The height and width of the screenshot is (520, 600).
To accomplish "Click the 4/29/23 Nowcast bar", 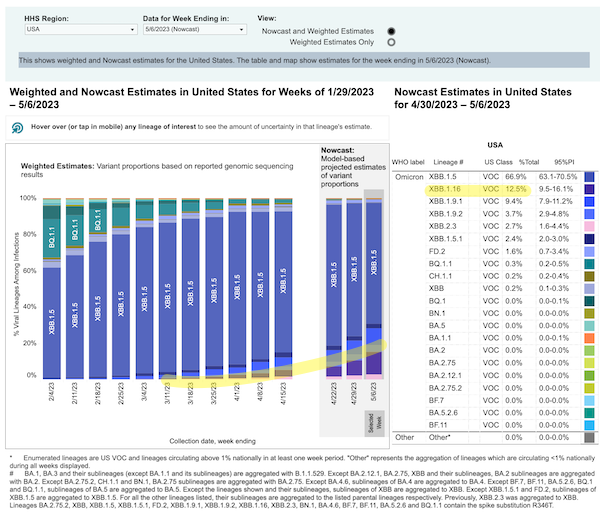I will [x=354, y=289].
